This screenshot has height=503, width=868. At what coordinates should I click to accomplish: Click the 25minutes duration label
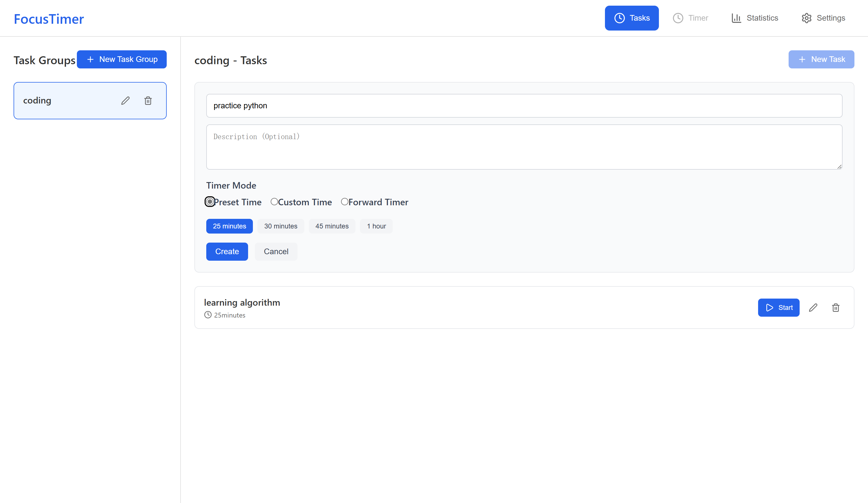tap(229, 315)
